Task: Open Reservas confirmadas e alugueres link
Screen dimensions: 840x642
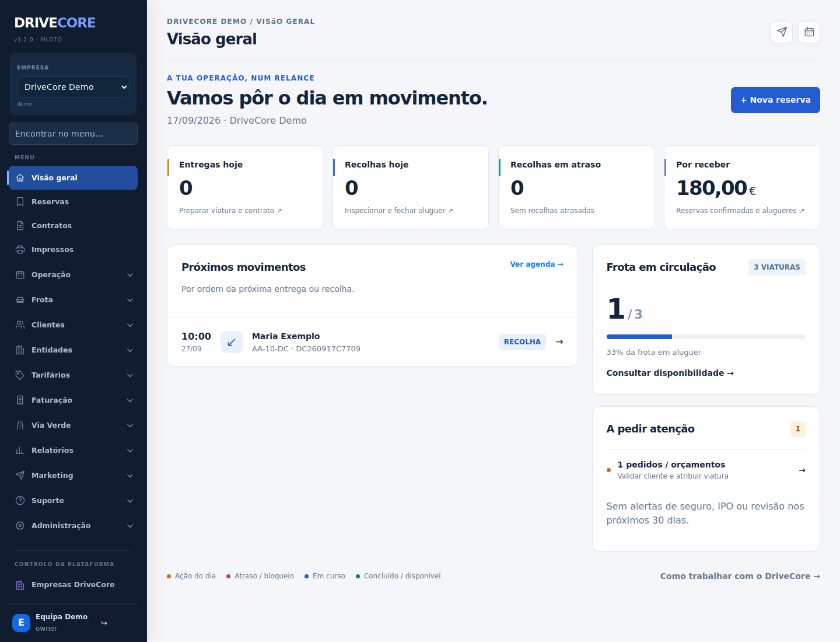Action: pyautogui.click(x=740, y=211)
